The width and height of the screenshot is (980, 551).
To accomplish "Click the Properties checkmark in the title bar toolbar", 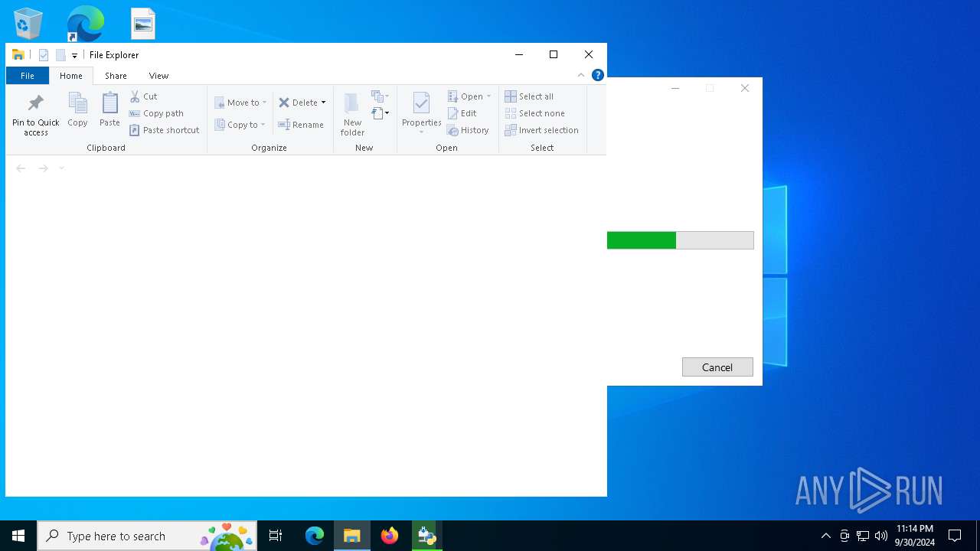I will pyautogui.click(x=44, y=55).
